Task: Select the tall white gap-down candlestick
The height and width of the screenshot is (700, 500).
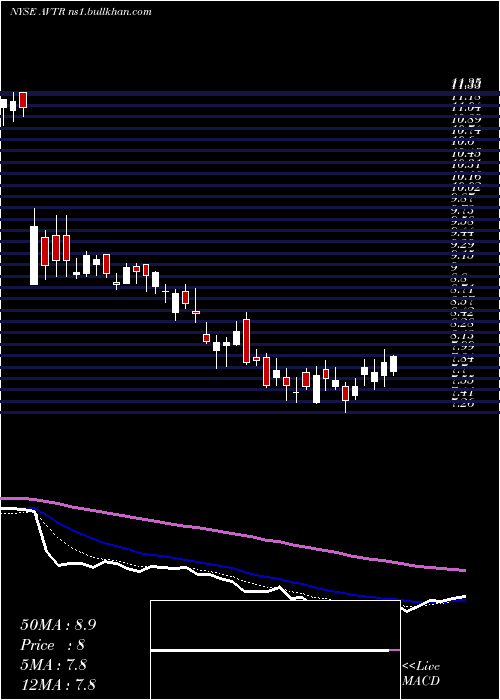Action: [34, 255]
